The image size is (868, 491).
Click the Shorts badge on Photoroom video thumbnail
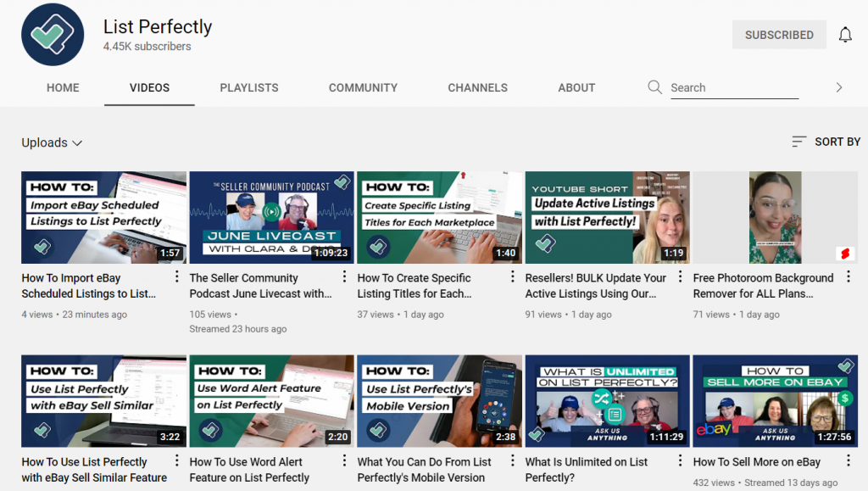pyautogui.click(x=845, y=254)
